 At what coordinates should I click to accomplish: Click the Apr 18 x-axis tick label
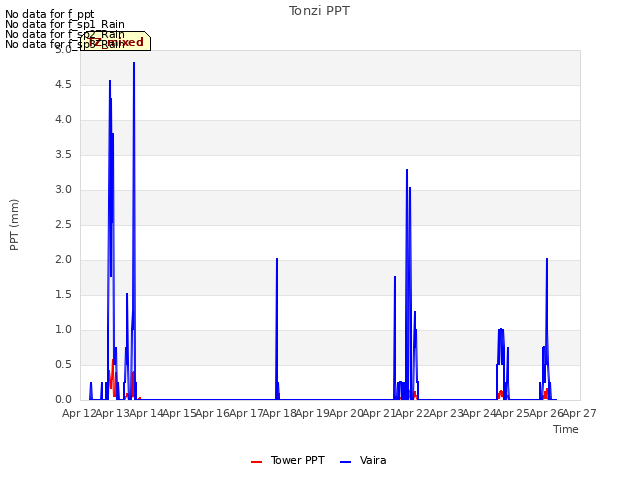pos(279,413)
